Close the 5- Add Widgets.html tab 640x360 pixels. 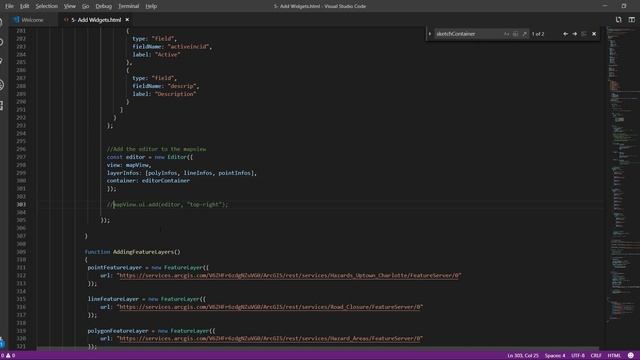click(127, 20)
